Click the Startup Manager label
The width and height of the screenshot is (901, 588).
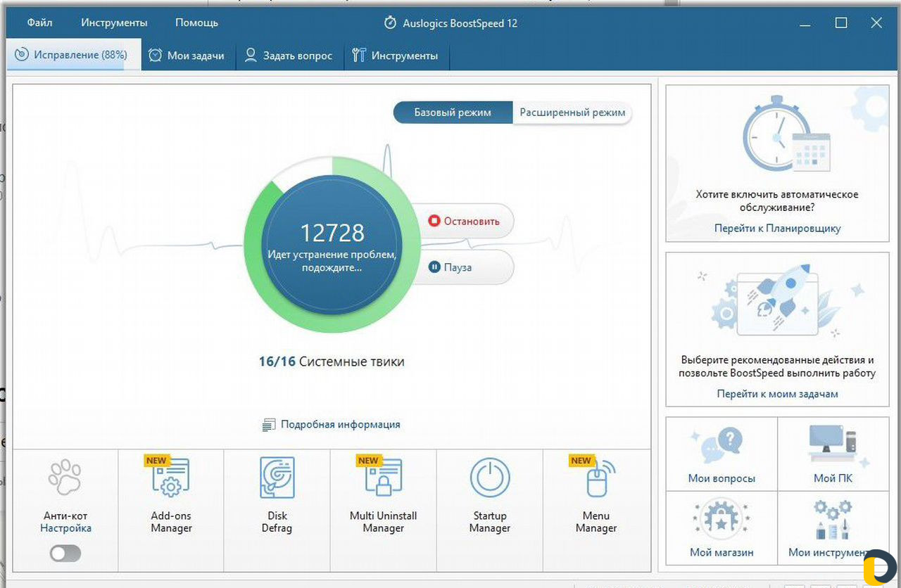[x=490, y=522]
